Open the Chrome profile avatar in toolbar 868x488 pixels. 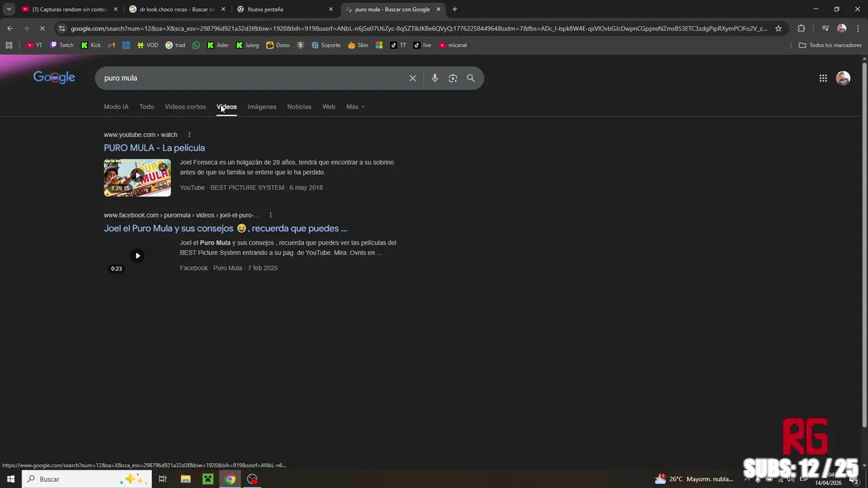click(842, 28)
